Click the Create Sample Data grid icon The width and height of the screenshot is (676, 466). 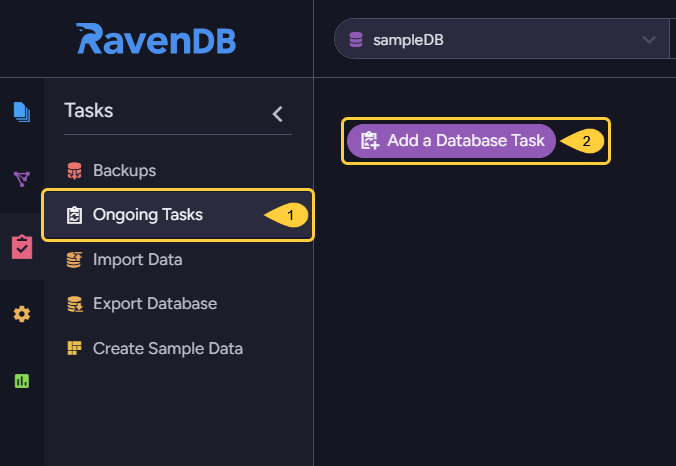pyautogui.click(x=74, y=348)
